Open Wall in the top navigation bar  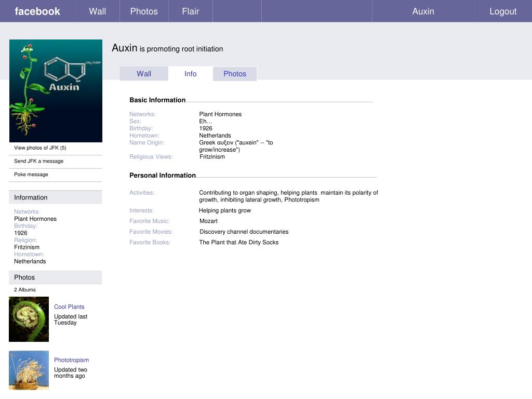[x=97, y=11]
